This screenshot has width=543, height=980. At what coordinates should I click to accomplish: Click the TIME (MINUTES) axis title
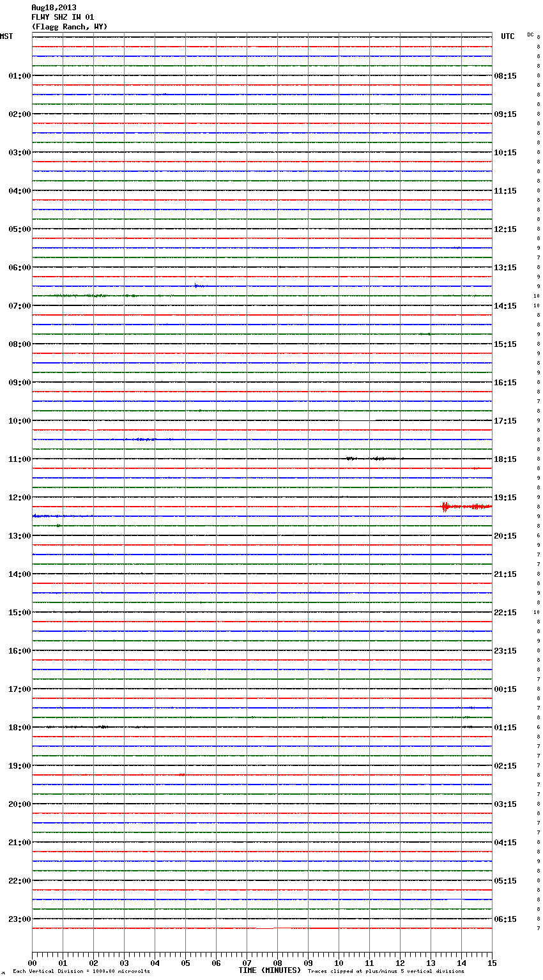[270, 970]
